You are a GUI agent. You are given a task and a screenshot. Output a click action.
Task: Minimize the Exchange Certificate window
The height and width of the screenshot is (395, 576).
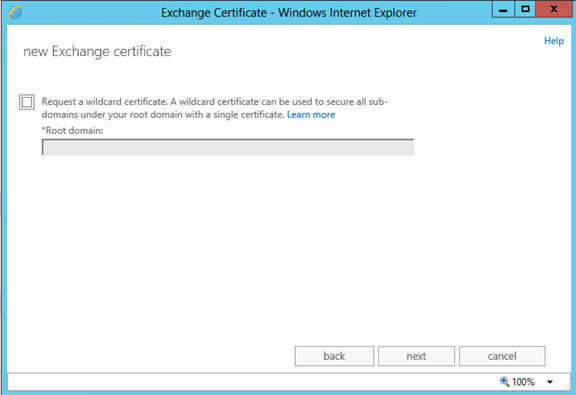tap(503, 10)
